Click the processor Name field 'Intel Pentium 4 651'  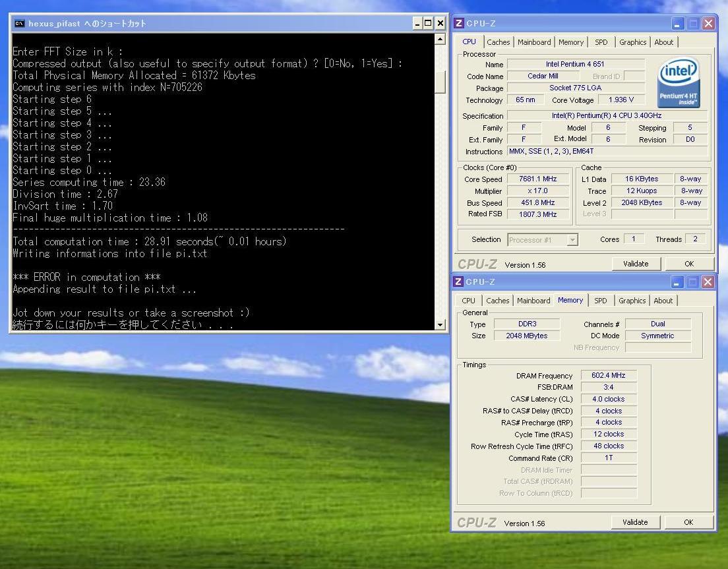(x=575, y=64)
